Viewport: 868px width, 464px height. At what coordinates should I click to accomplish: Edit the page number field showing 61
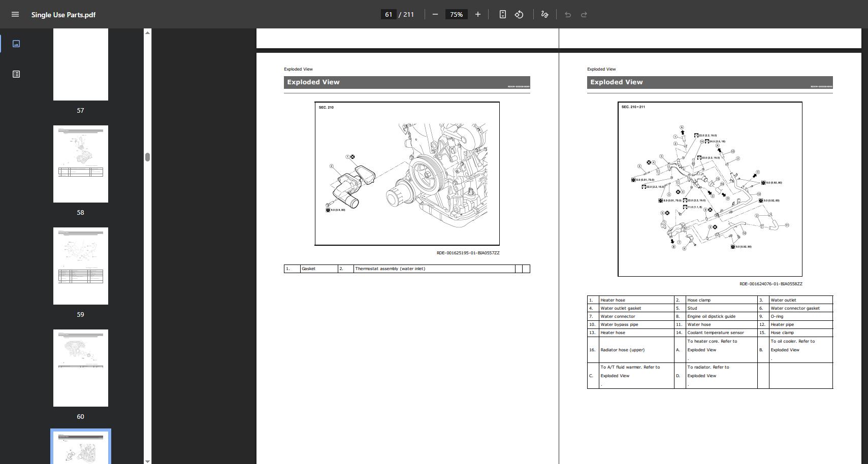click(389, 14)
